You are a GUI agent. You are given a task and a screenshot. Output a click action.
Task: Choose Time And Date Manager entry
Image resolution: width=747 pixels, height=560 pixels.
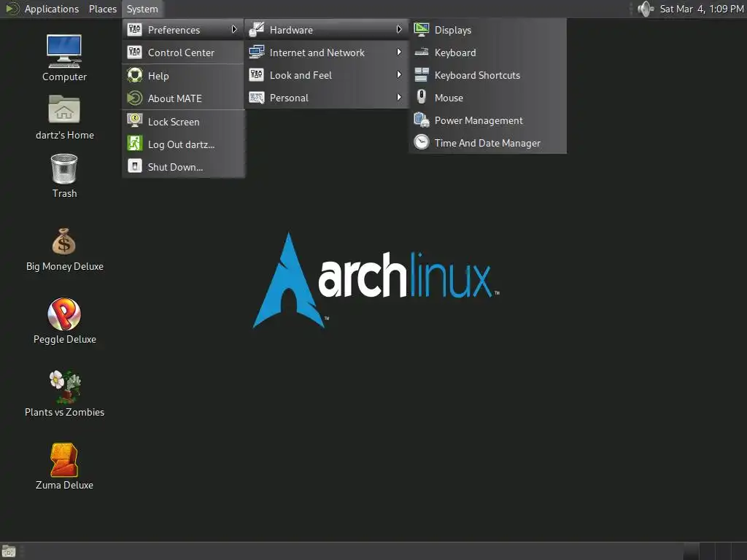coord(488,143)
